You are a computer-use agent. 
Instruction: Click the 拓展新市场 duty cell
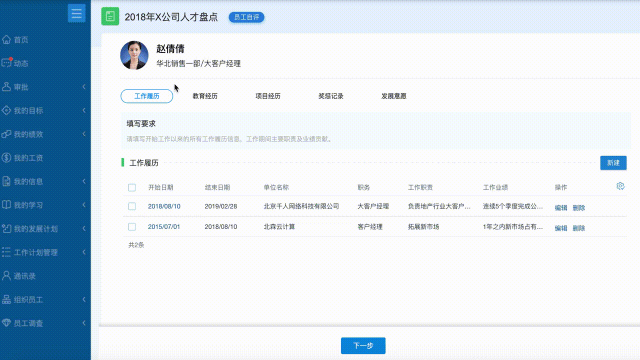pyautogui.click(x=423, y=227)
